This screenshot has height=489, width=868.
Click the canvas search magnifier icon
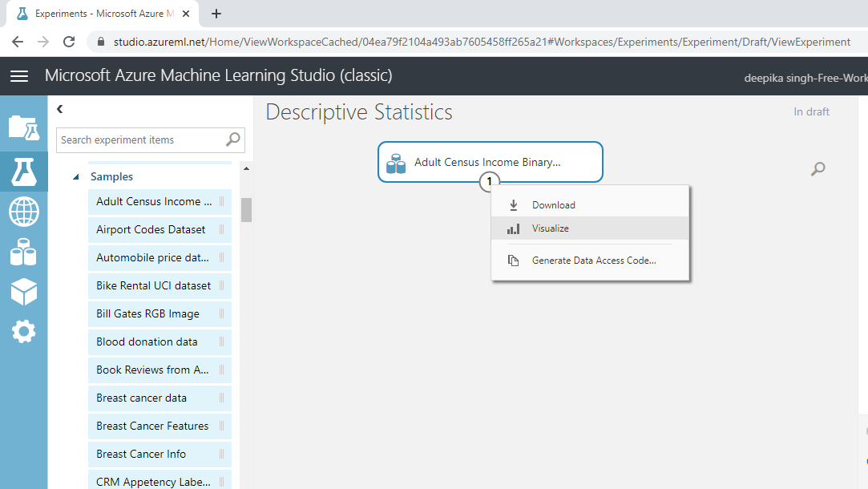[x=818, y=168]
